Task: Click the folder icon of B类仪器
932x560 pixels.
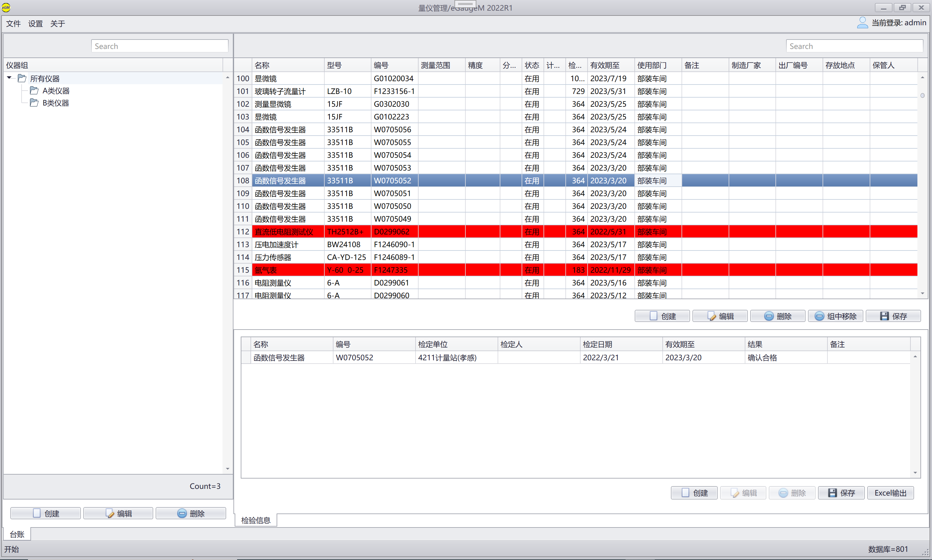Action: tap(34, 103)
